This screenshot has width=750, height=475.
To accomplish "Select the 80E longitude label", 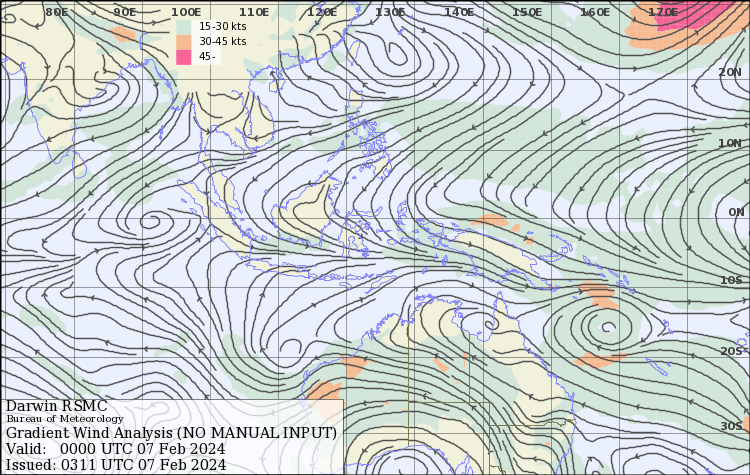I will (x=57, y=12).
